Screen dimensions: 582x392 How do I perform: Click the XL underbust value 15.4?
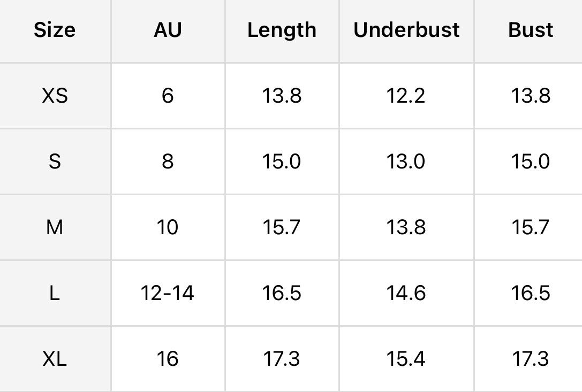pos(406,359)
